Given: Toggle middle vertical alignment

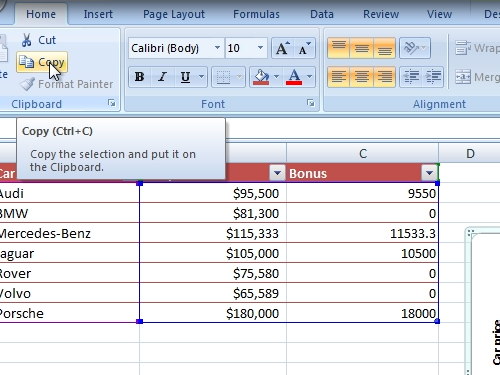Looking at the screenshot, I should (362, 48).
